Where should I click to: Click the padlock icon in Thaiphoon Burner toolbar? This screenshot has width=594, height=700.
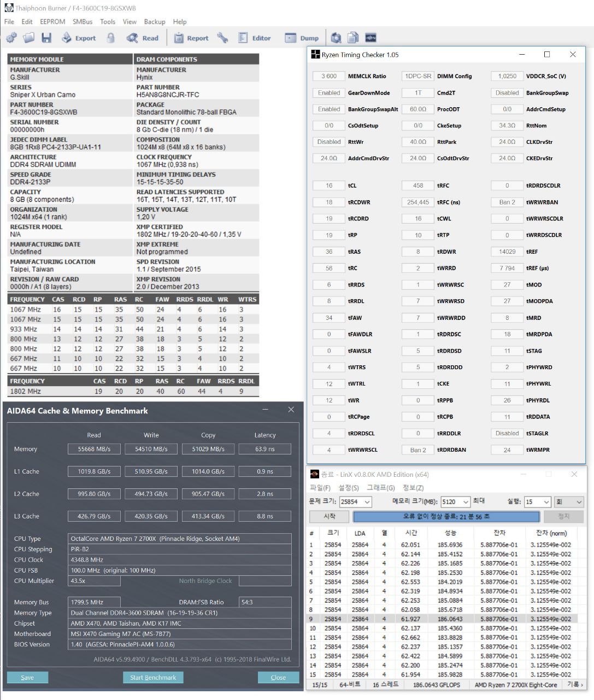click(x=111, y=38)
